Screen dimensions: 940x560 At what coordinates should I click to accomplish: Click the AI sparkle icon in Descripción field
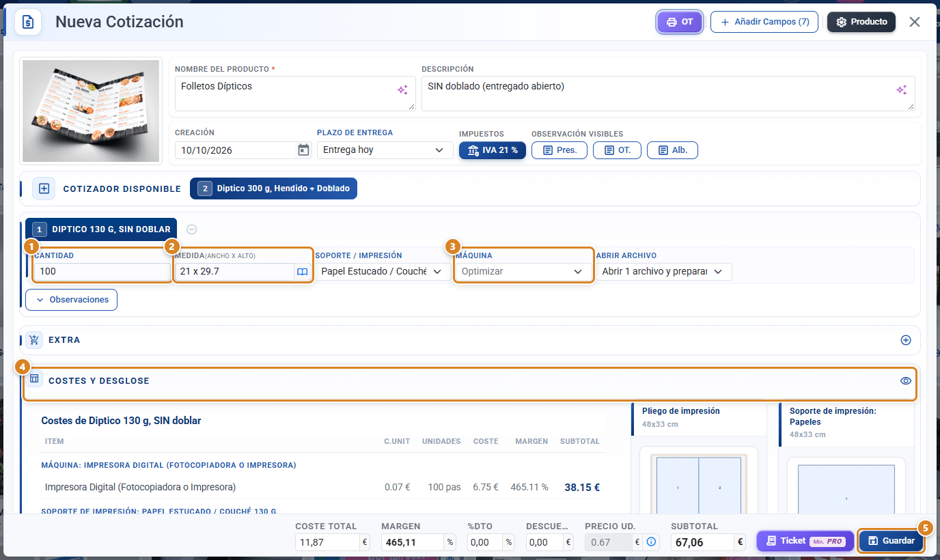point(902,90)
